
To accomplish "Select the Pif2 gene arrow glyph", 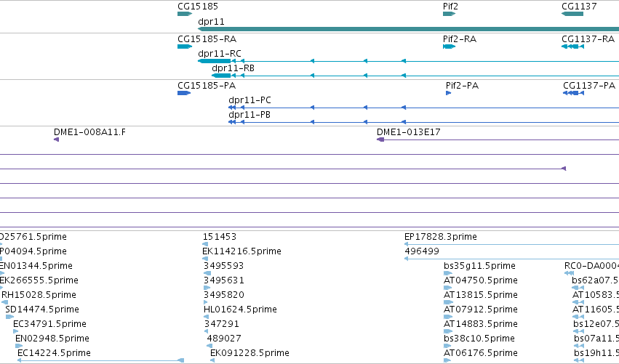I will pyautogui.click(x=450, y=14).
